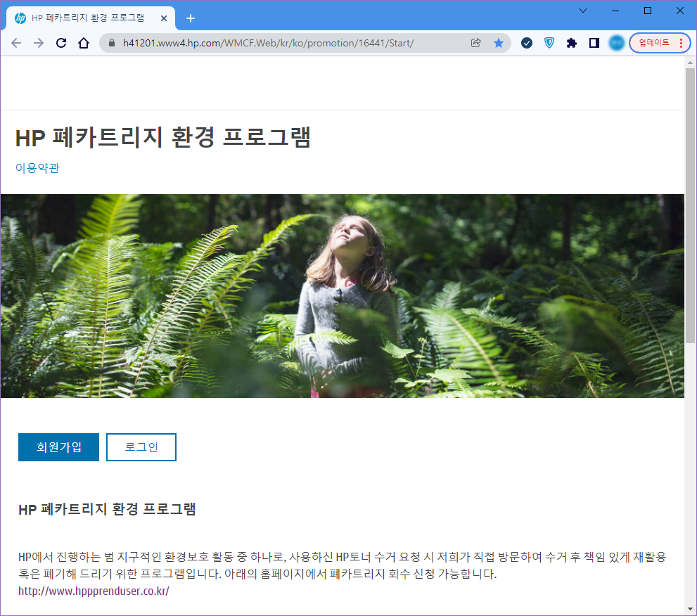Close the HP 폐카트리지 환경 프로그램 tab
Screen dimensions: 697x616
coord(164,18)
